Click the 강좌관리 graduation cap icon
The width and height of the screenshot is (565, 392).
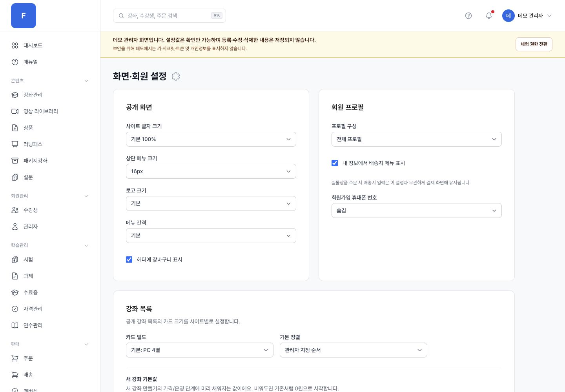tap(15, 95)
